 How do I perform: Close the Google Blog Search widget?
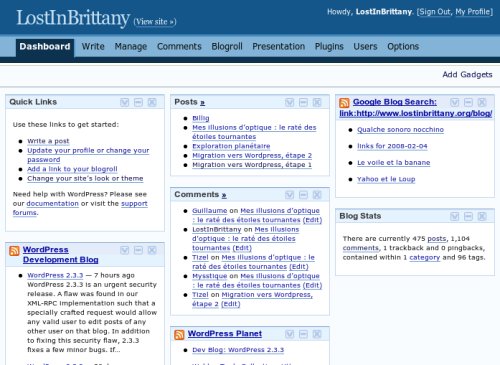point(482,102)
